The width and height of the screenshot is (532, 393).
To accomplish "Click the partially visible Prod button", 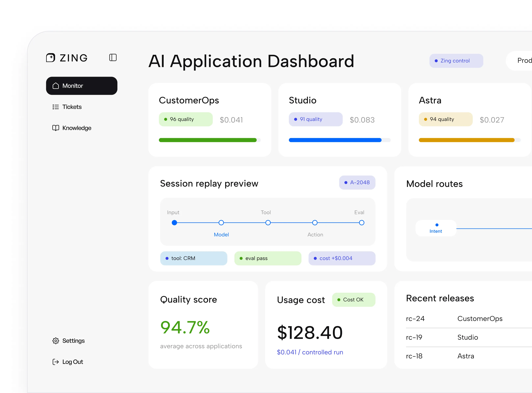I will click(x=519, y=61).
